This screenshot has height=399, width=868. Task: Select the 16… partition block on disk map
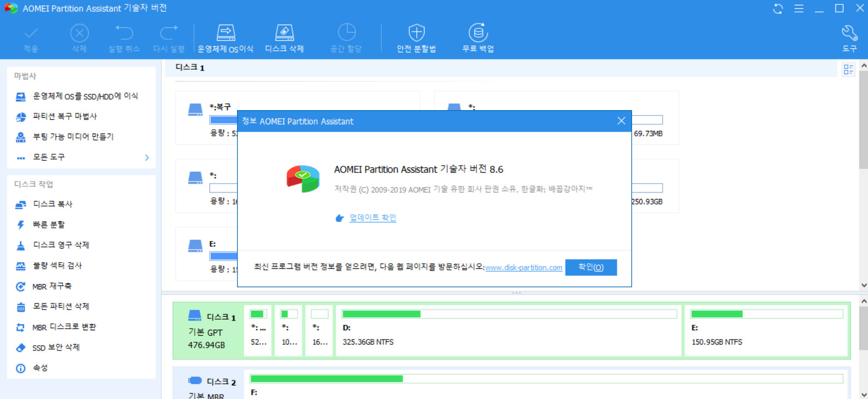320,331
